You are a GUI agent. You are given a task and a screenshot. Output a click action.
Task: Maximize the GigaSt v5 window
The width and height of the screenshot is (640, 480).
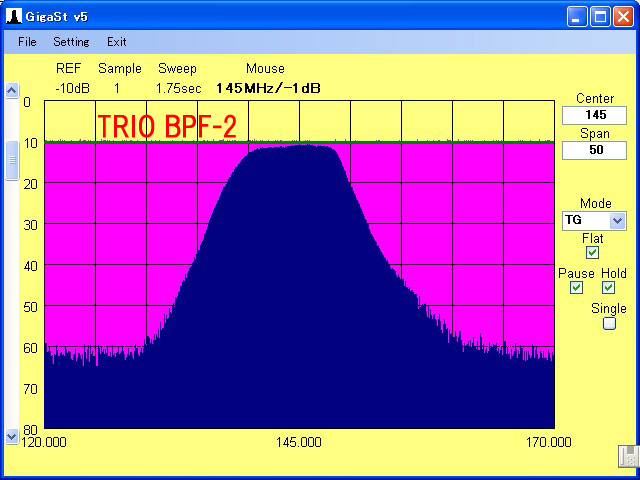[600, 17]
